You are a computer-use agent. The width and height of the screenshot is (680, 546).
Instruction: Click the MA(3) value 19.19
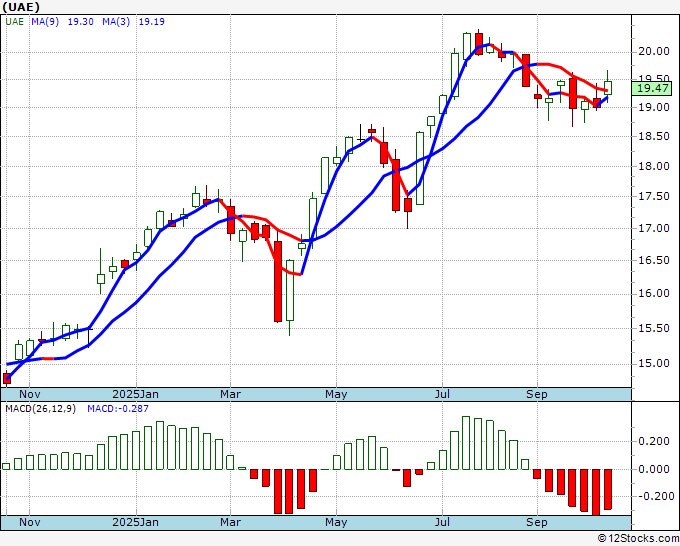(152, 22)
